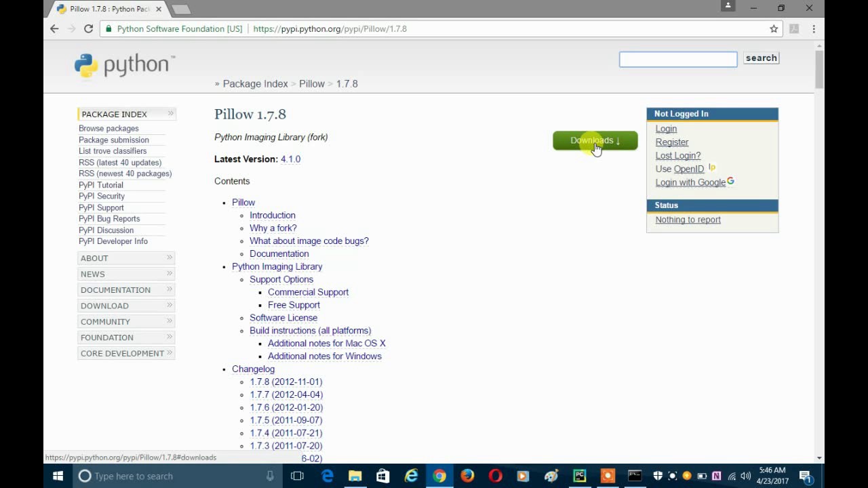Open the OneNote tray icon
The height and width of the screenshot is (488, 868).
tap(716, 476)
